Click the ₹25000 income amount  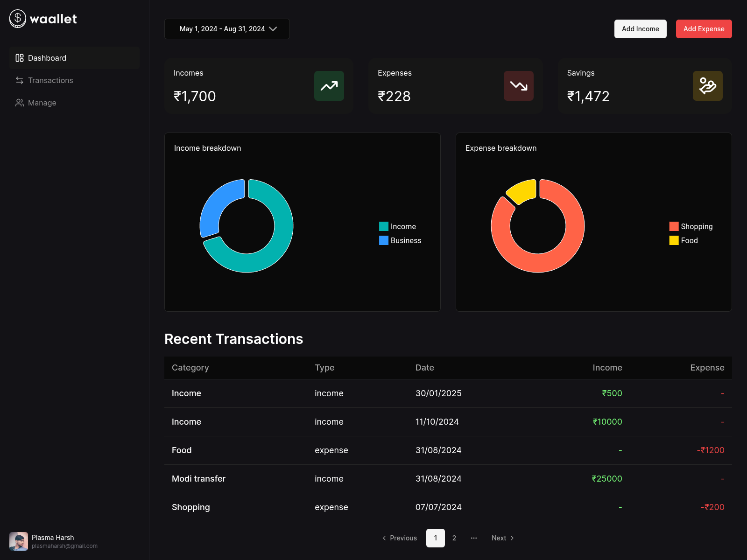click(x=607, y=479)
